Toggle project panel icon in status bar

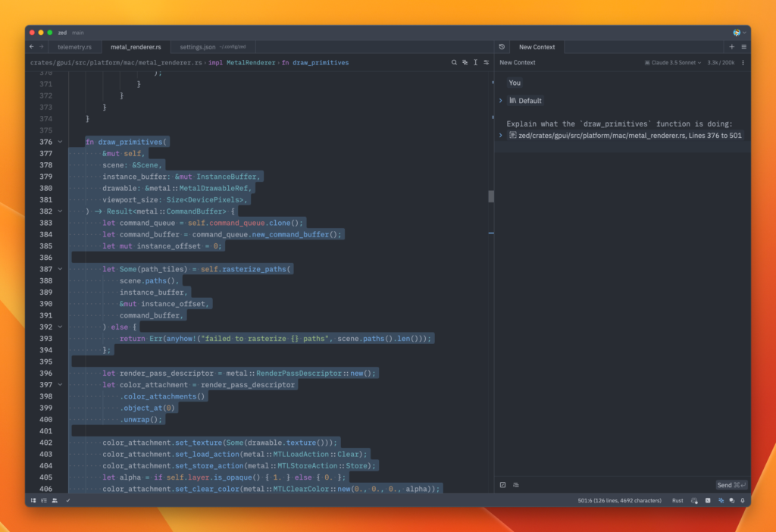[x=33, y=500]
